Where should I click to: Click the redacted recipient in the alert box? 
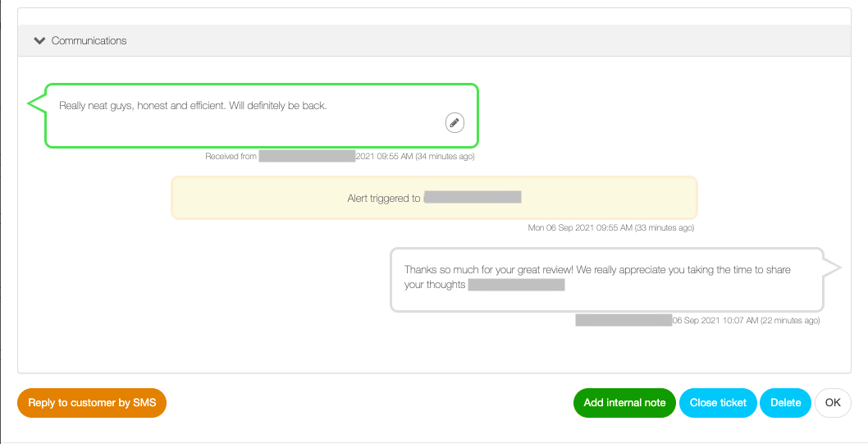[473, 197]
